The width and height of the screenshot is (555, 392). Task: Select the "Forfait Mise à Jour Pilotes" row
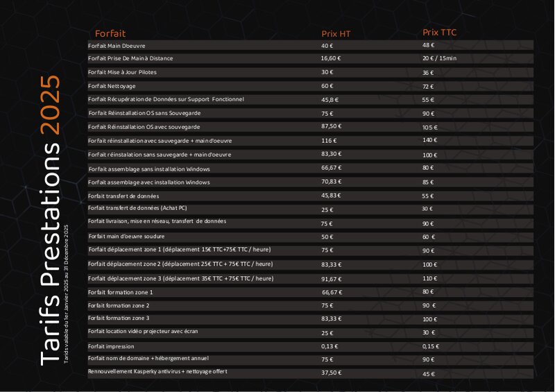[122, 72]
